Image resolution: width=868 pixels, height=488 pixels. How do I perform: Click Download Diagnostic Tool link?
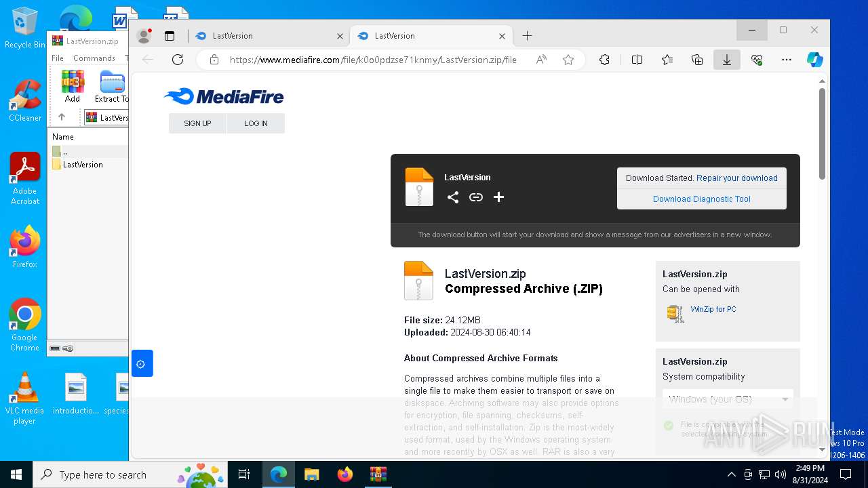click(702, 199)
